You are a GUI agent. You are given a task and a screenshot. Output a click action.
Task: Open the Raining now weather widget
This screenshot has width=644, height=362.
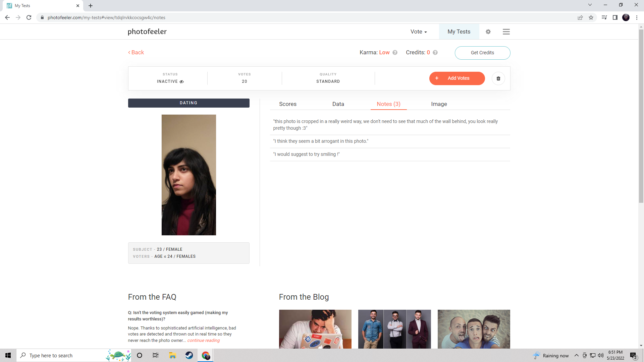[551, 355]
